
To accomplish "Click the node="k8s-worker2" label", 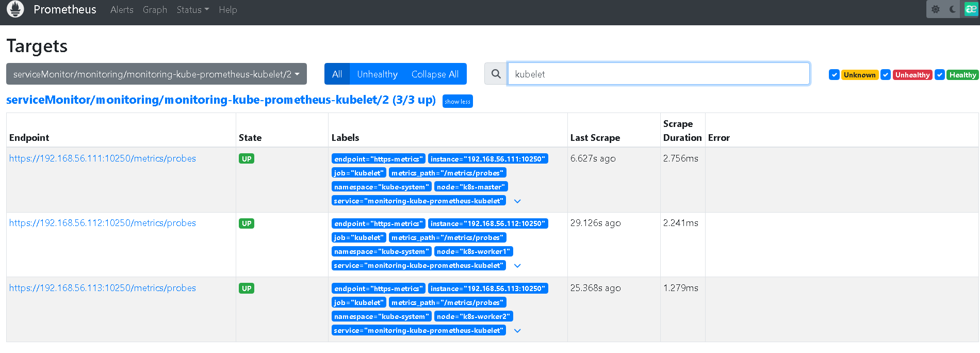I will [x=473, y=316].
